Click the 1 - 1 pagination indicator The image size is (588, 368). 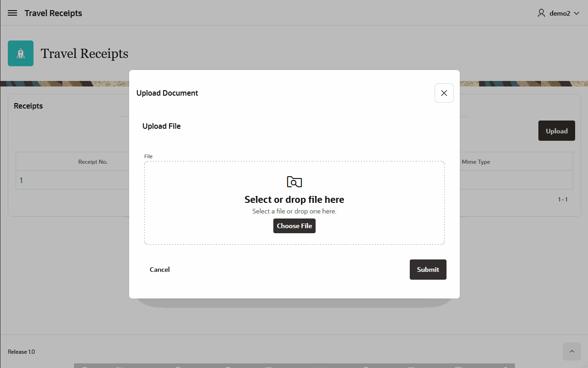563,200
